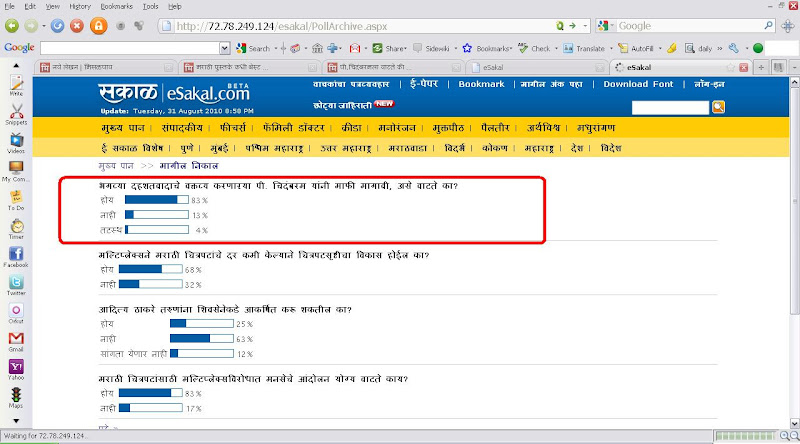Open the address bar history dropdown
Image resolution: width=800 pixels, height=444 pixels.
point(585,26)
